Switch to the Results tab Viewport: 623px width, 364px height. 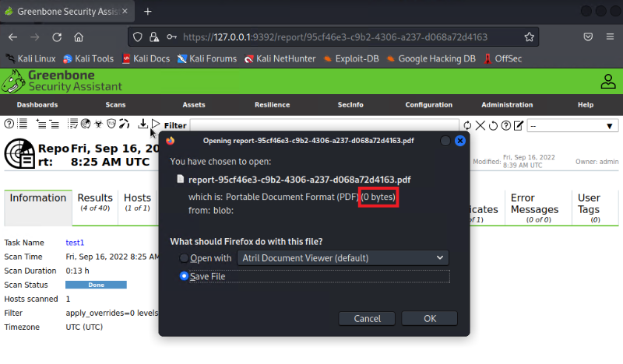coord(95,201)
